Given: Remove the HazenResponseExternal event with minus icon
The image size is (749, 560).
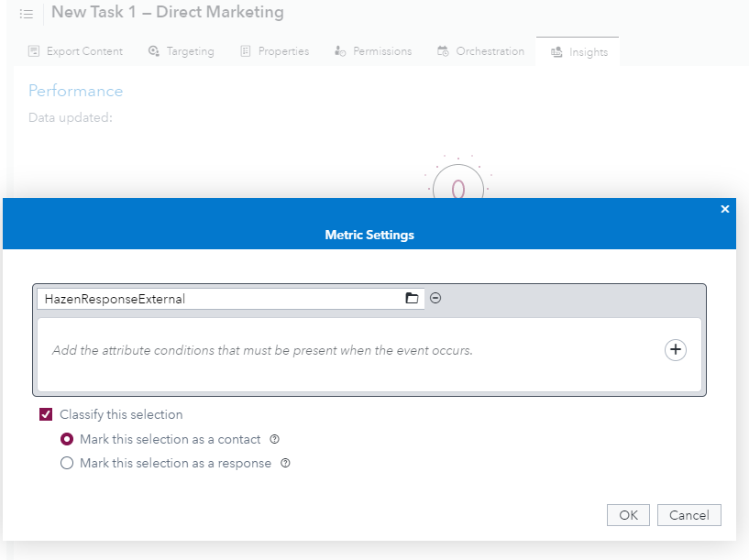Looking at the screenshot, I should point(435,298).
